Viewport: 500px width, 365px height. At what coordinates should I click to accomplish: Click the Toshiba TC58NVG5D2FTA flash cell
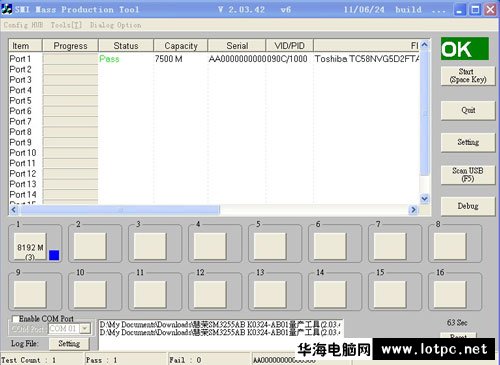pyautogui.click(x=367, y=59)
